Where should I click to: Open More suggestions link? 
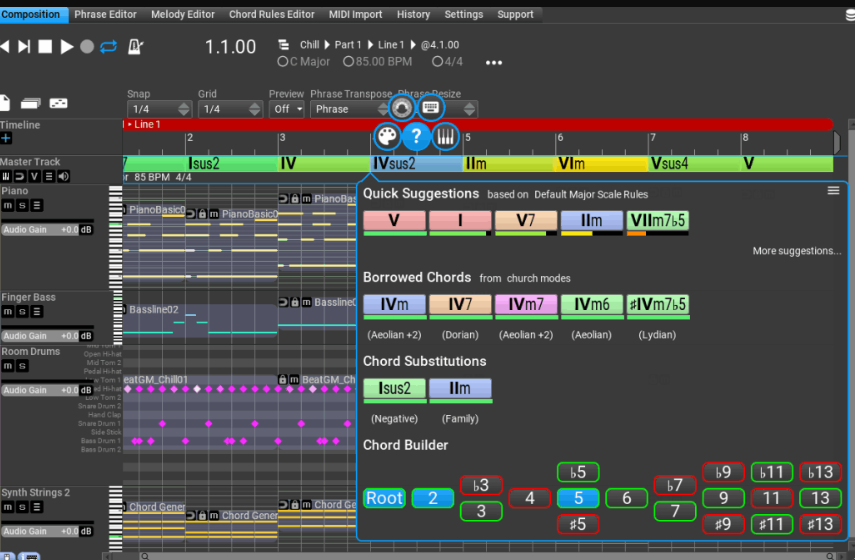[797, 251]
